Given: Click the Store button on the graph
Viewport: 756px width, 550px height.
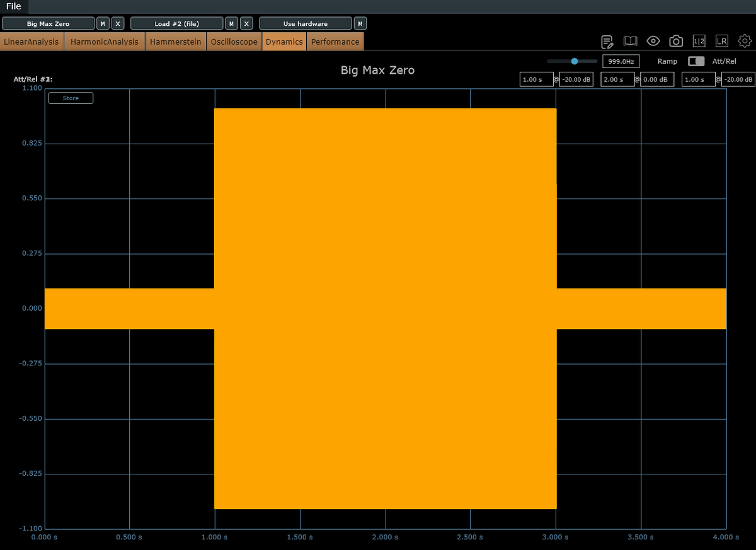Looking at the screenshot, I should point(71,98).
